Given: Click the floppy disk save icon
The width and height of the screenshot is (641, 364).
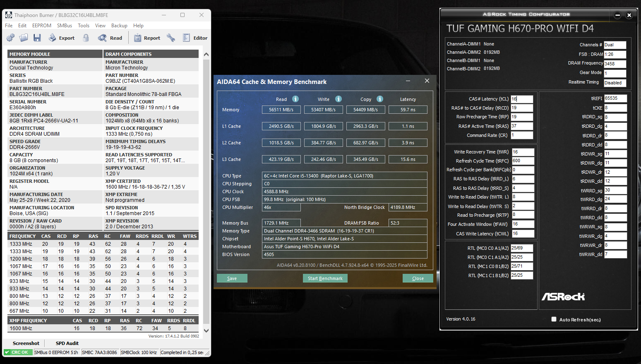Looking at the screenshot, I should click(x=37, y=38).
